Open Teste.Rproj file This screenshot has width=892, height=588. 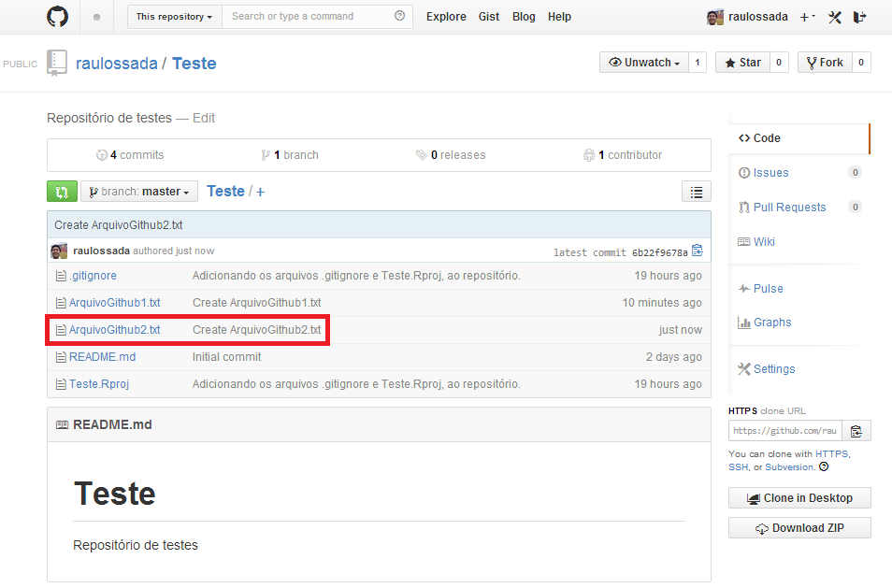(99, 384)
